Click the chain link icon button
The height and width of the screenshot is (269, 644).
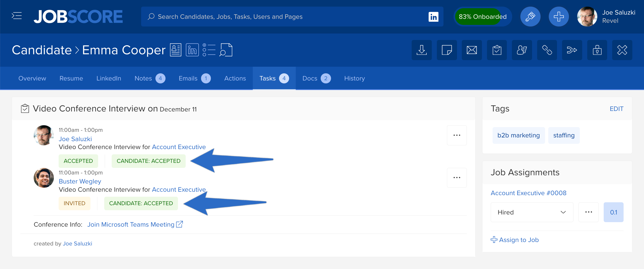click(x=547, y=50)
